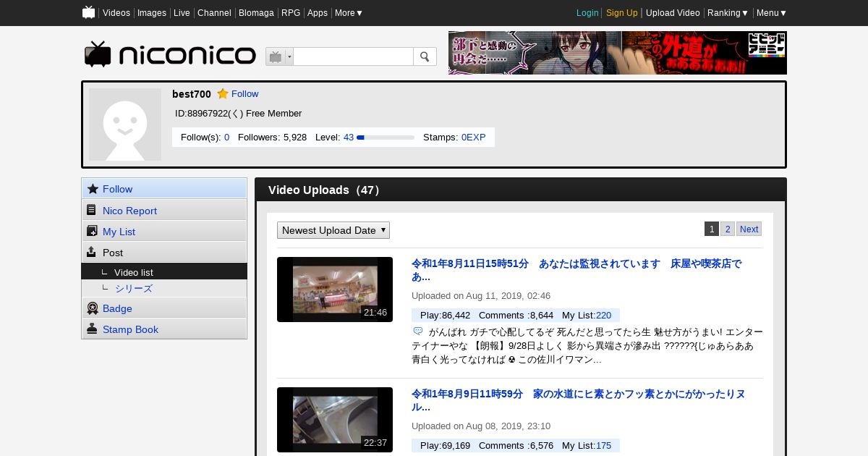Click the niconico TV icon in top bar
The height and width of the screenshot is (456, 868).
(88, 12)
